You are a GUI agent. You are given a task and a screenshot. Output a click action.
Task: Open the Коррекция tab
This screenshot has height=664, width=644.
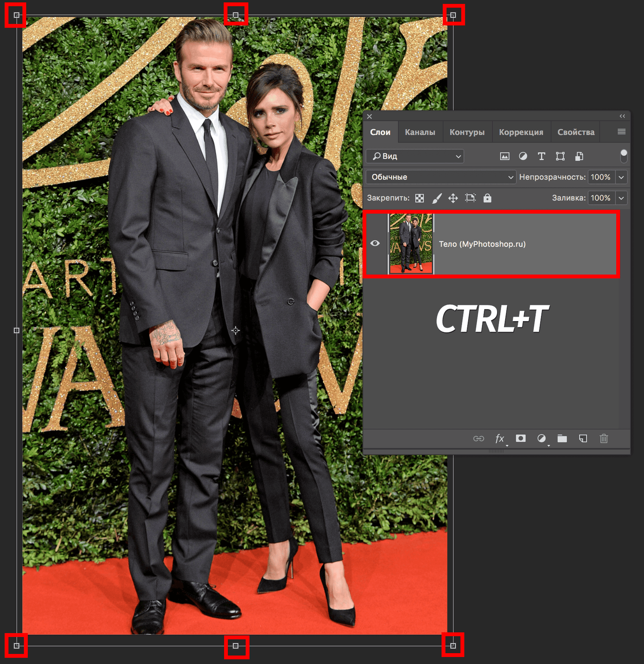coord(521,132)
